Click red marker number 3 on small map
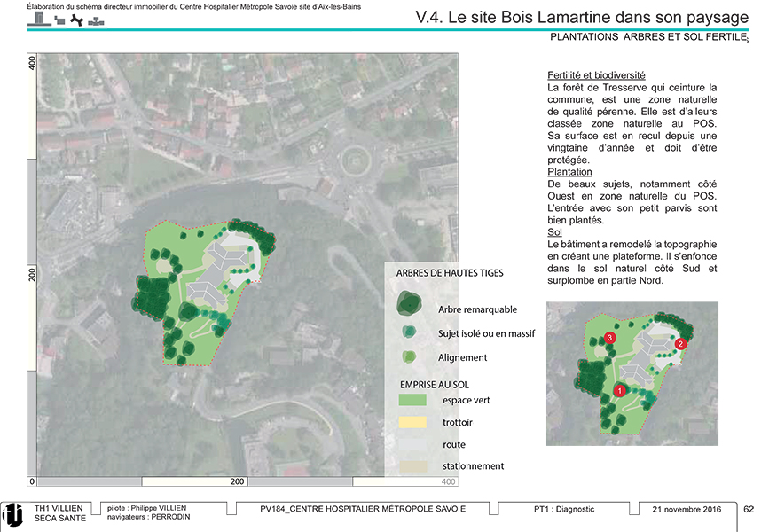This screenshot has width=769, height=532. click(609, 337)
